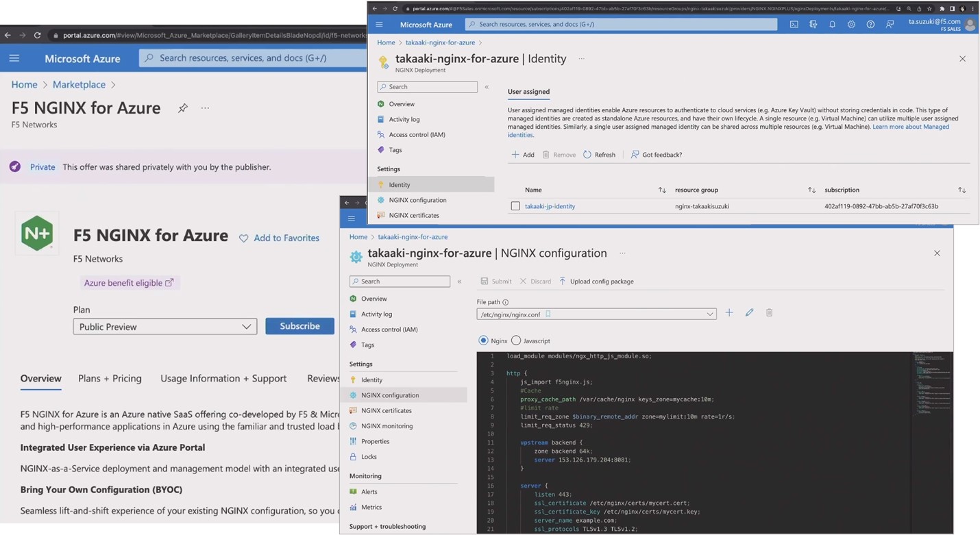
Task: Open the Help question mark icon
Action: tap(870, 25)
